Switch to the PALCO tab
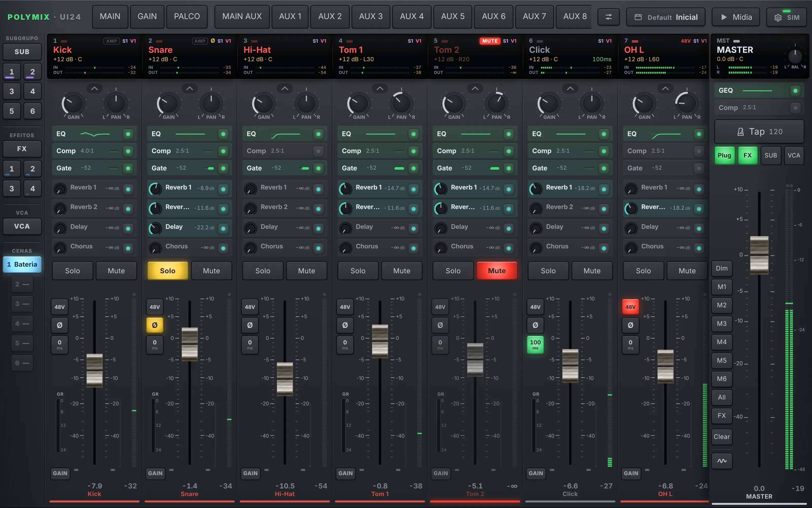812x508 pixels. pos(187,17)
